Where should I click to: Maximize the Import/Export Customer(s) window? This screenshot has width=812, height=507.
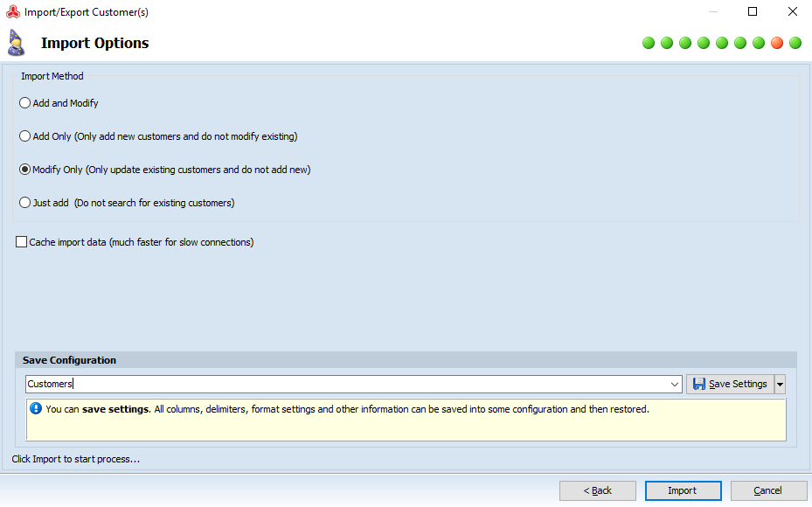coord(753,11)
